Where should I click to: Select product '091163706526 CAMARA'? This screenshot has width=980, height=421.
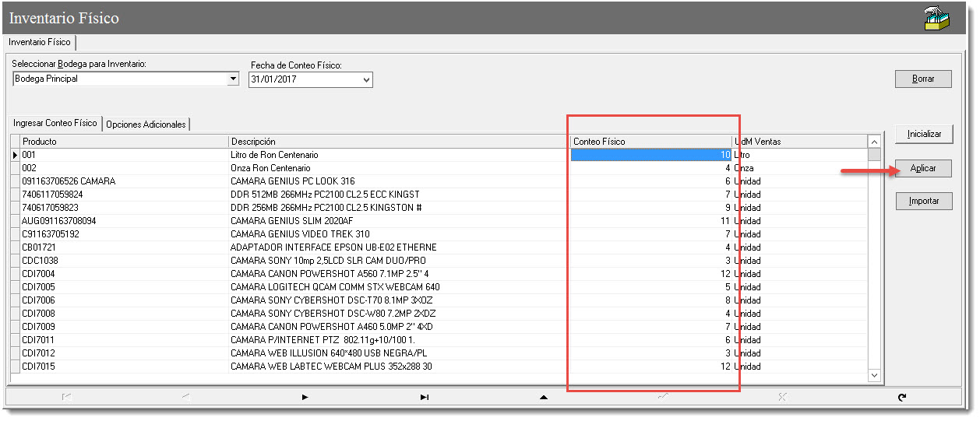(x=69, y=181)
